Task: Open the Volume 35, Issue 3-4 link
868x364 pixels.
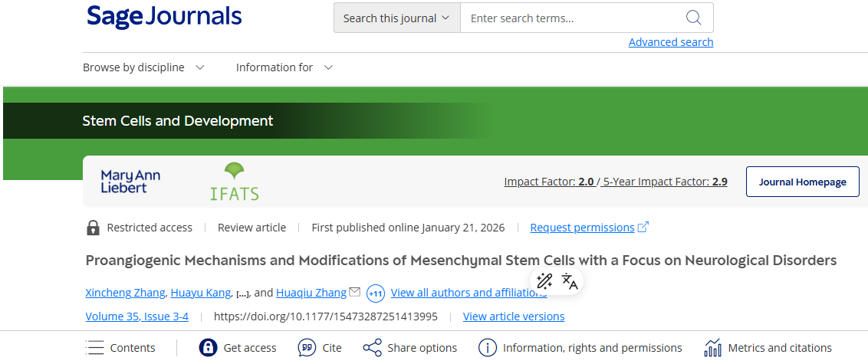Action: click(136, 316)
